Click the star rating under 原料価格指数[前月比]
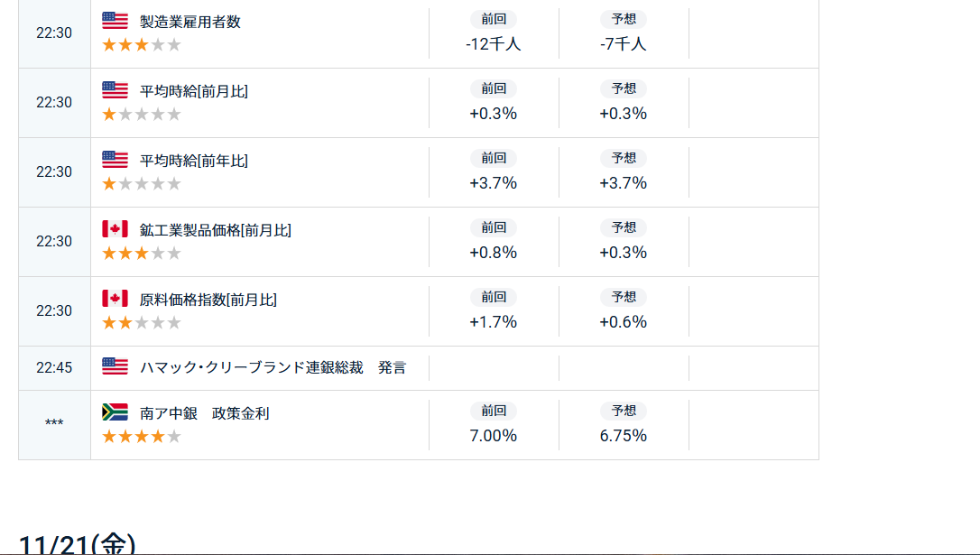Viewport: 980px width, 555px height. (142, 322)
